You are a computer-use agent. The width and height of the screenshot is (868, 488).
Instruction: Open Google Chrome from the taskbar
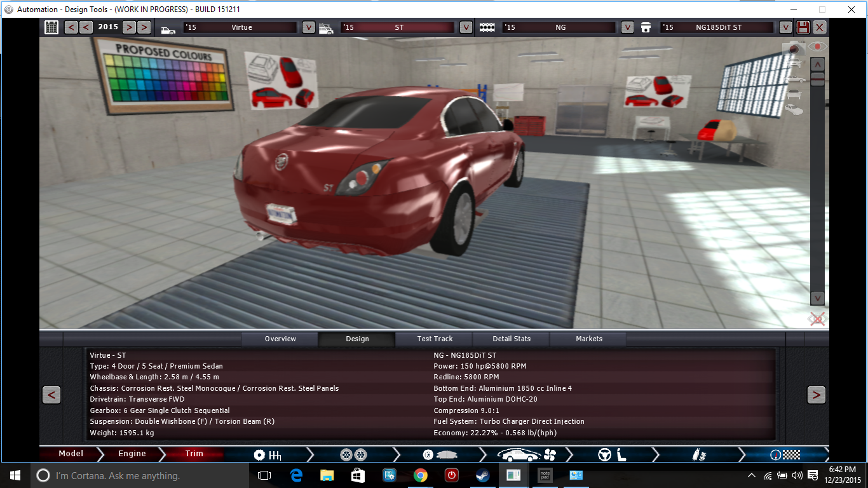click(x=420, y=475)
